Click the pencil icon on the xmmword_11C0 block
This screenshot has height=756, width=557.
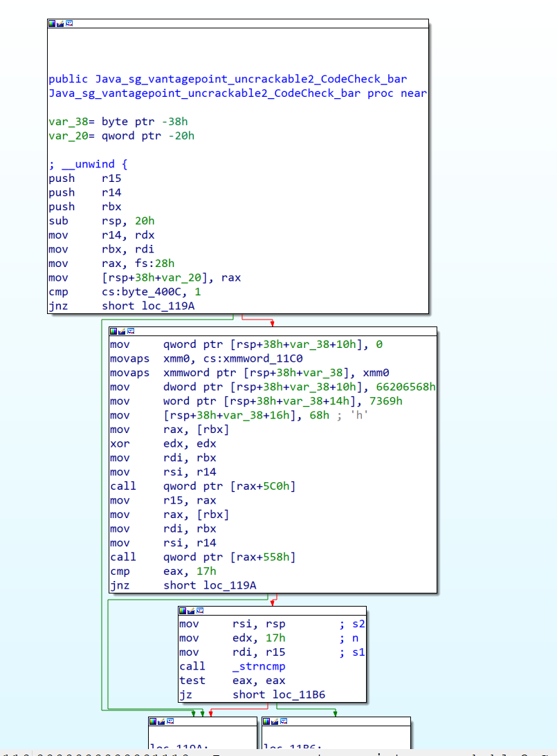click(x=122, y=331)
